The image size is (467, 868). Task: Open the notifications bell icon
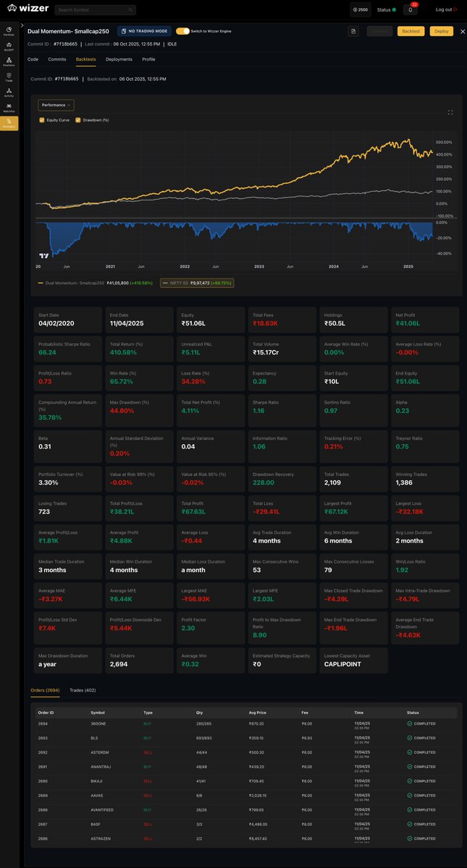click(x=411, y=10)
